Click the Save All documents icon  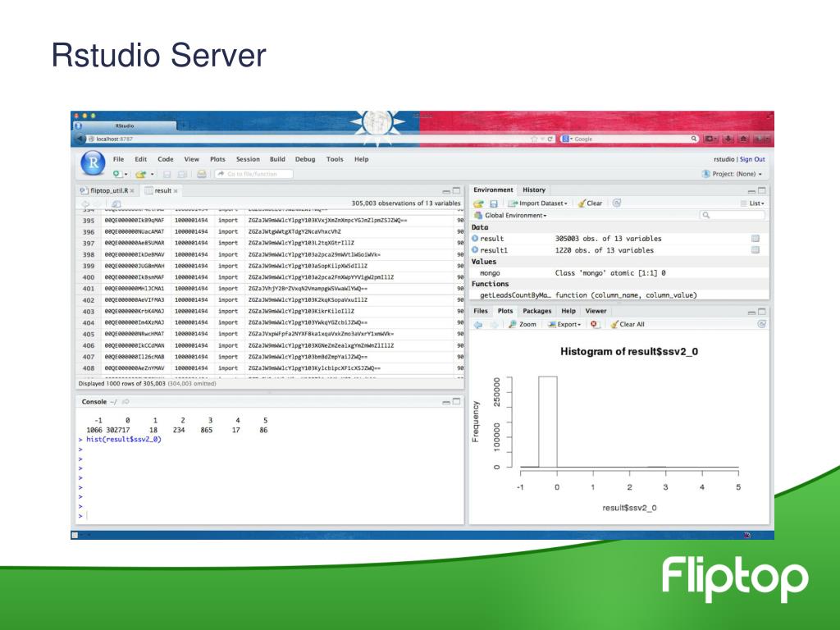[182, 174]
